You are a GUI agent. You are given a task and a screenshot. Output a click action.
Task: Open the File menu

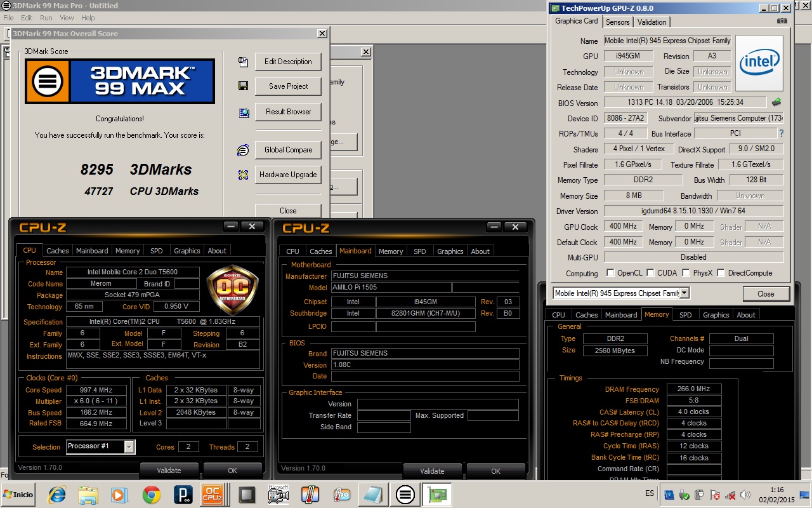click(x=8, y=18)
